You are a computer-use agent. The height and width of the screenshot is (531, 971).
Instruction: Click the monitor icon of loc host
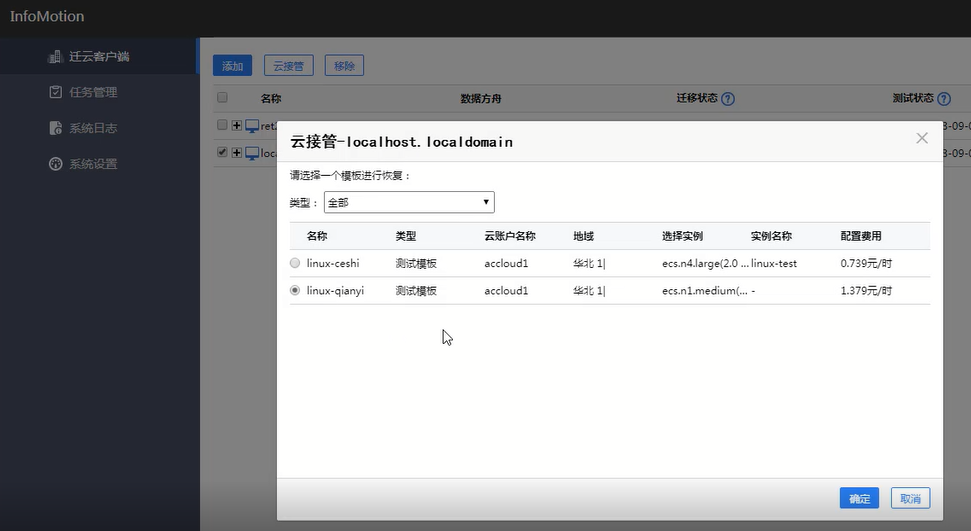252,153
